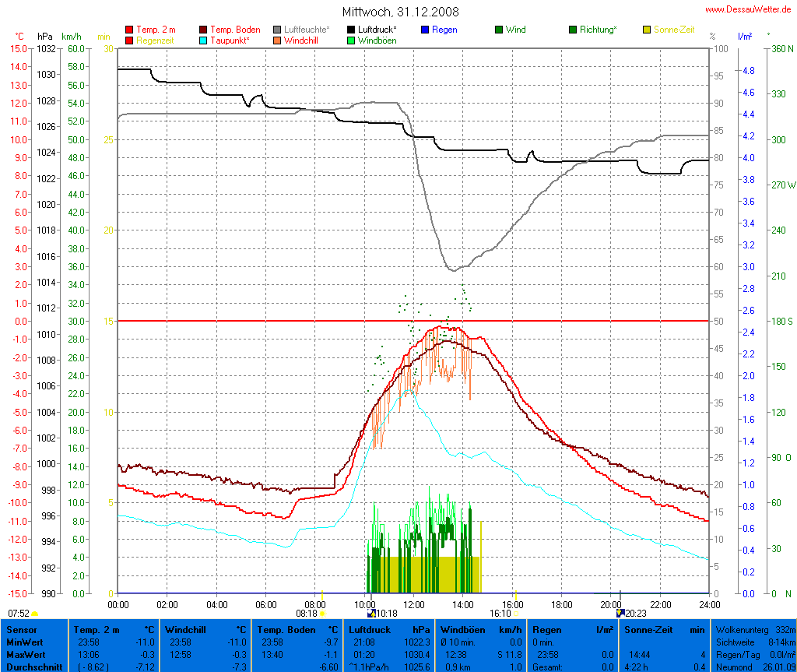
Task: Click the blue Regen legend square
Action: (425, 30)
